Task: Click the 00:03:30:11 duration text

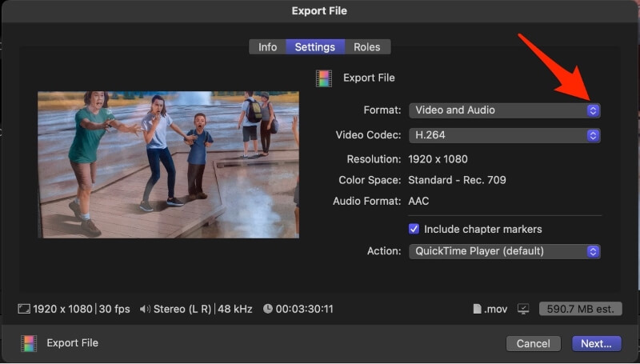Action: pos(305,309)
